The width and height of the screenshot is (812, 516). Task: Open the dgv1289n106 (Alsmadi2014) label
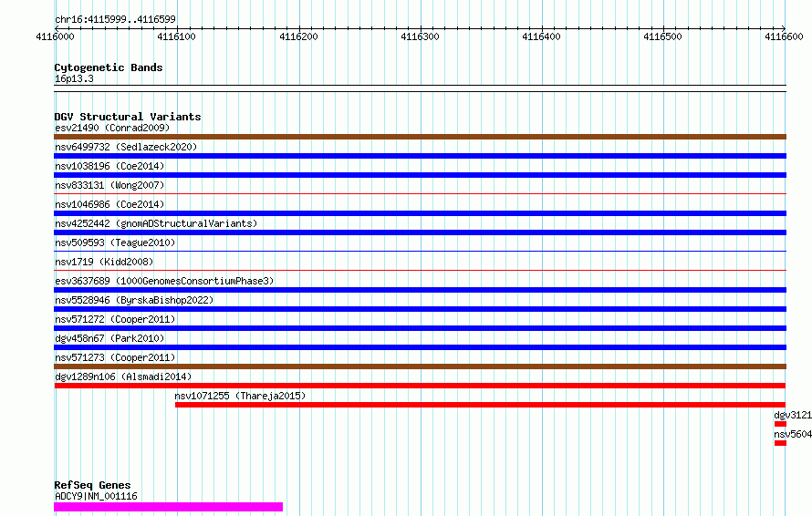click(123, 377)
